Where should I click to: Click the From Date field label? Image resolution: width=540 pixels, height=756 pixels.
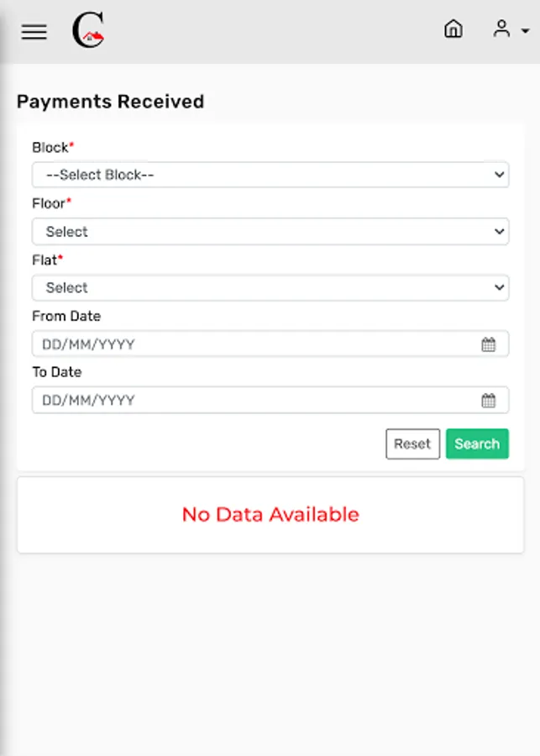coord(66,316)
